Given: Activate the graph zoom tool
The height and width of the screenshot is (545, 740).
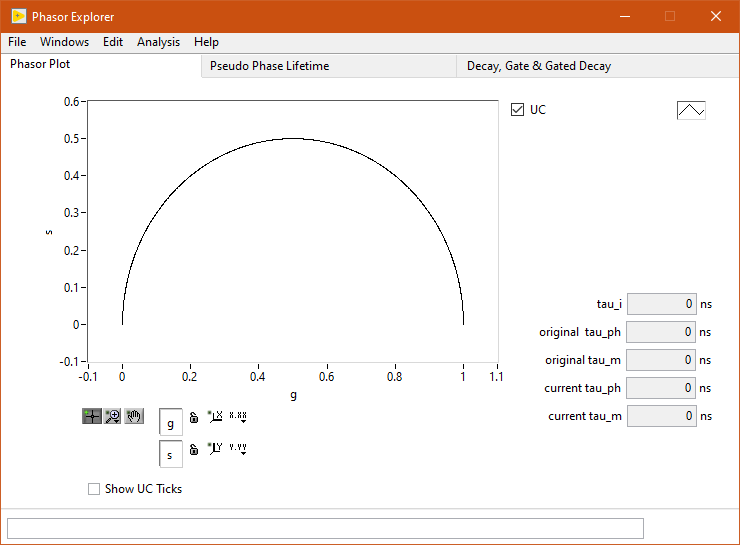Looking at the screenshot, I should (113, 416).
